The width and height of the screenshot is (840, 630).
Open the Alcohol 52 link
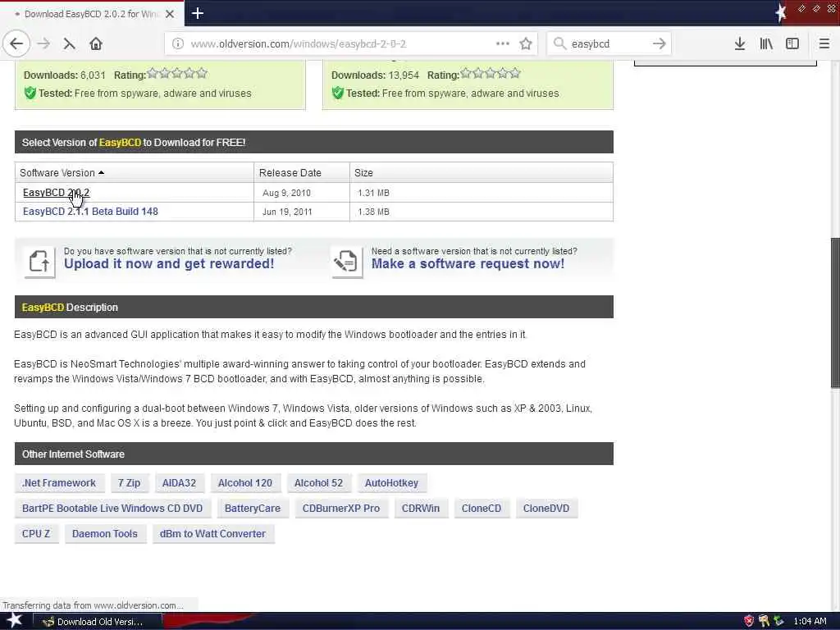pyautogui.click(x=318, y=482)
